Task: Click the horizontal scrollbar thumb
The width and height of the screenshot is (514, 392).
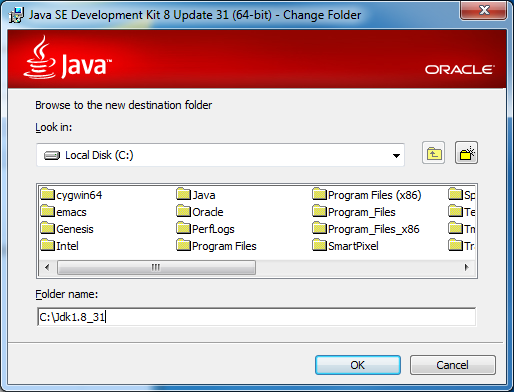Action: pos(156,267)
